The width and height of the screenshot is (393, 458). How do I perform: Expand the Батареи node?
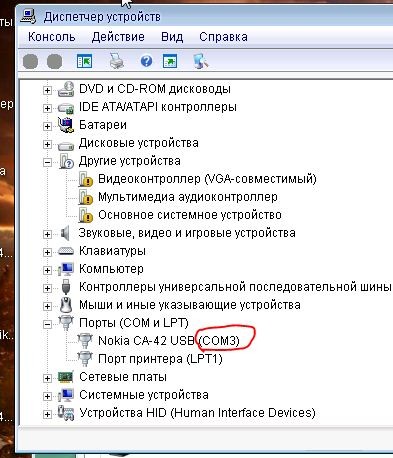(47, 126)
